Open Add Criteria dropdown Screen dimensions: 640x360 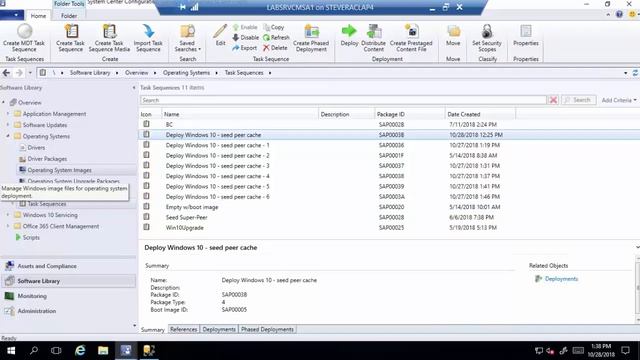tap(619, 100)
